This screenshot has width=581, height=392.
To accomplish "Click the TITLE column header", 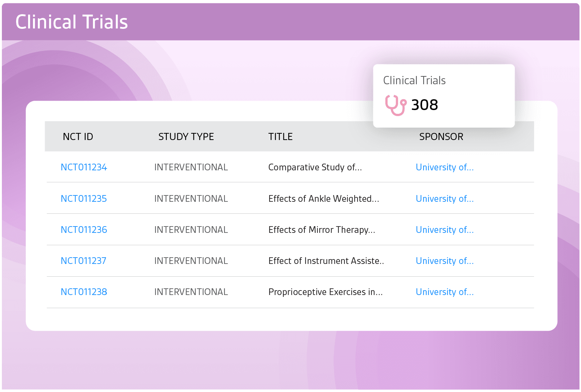I will (280, 137).
